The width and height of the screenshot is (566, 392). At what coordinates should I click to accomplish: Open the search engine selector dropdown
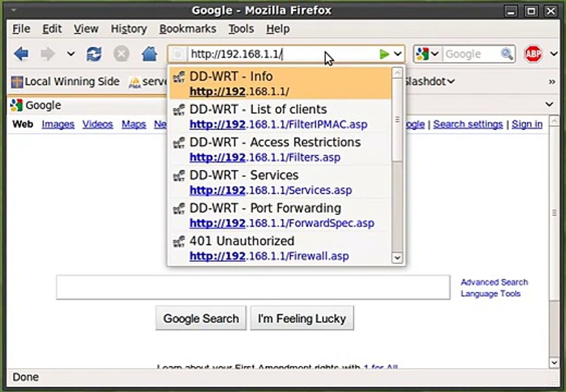[x=427, y=54]
